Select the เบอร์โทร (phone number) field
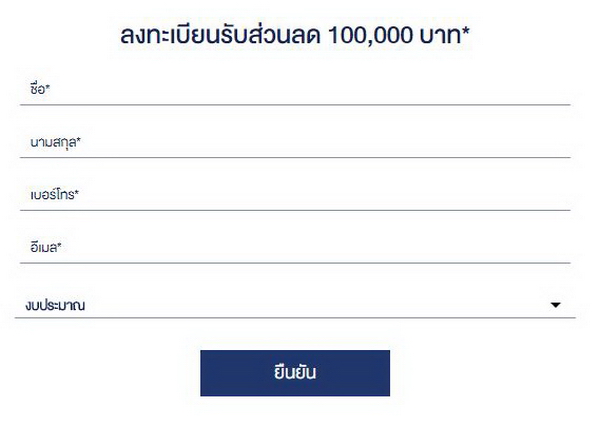The height and width of the screenshot is (427, 600). tap(295, 195)
